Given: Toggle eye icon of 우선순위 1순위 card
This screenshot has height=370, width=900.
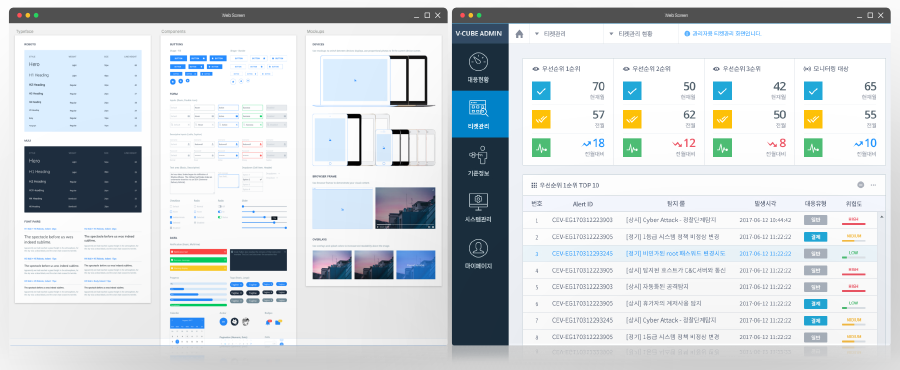Looking at the screenshot, I should 536,69.
